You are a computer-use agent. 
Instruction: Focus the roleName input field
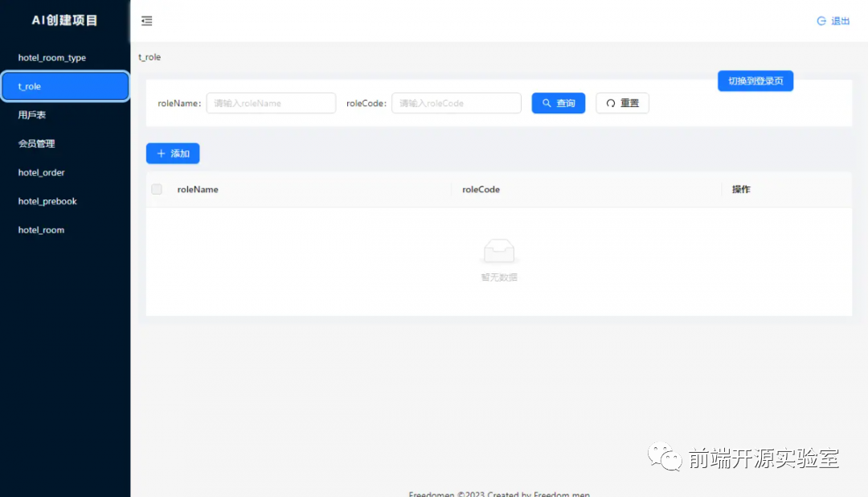(x=271, y=103)
